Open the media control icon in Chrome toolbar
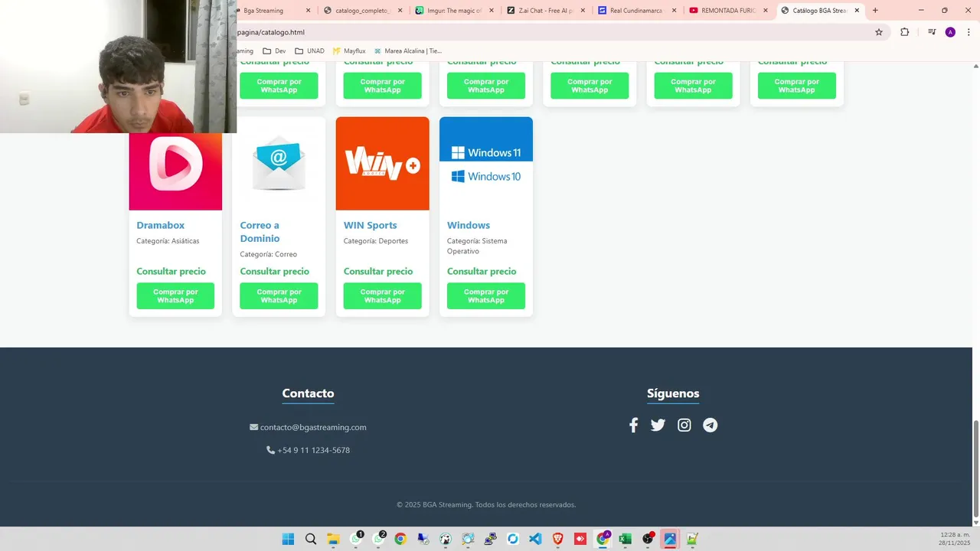The image size is (980, 551). tap(932, 32)
